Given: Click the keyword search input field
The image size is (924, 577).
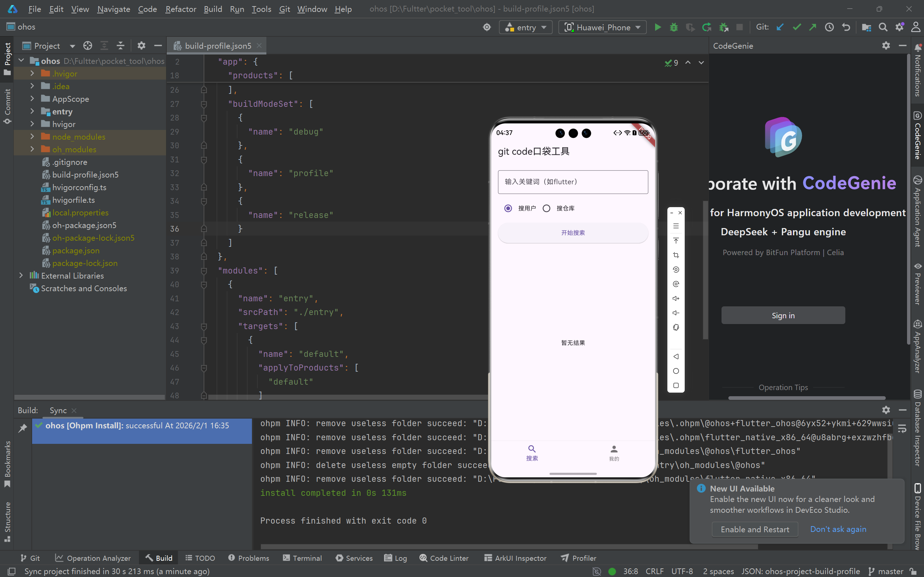Looking at the screenshot, I should click(572, 182).
